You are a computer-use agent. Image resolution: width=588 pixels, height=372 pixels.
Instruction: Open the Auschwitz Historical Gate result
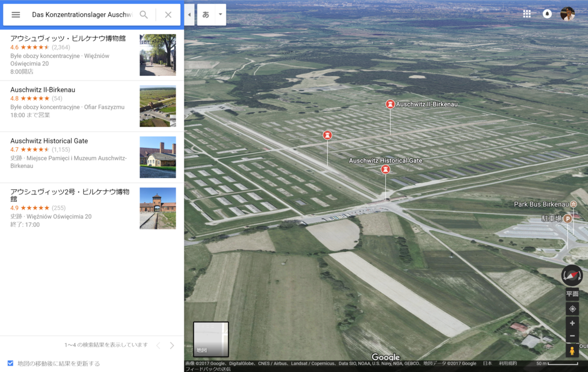pyautogui.click(x=92, y=157)
